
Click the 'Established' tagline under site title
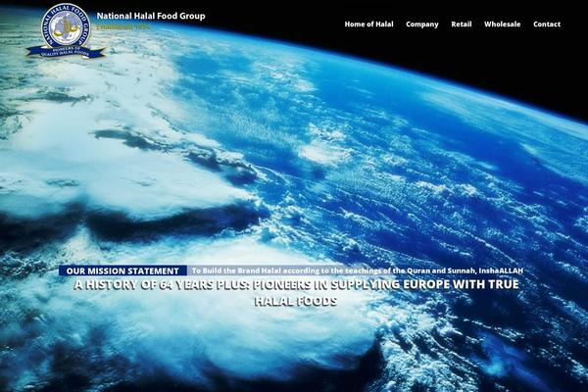(123, 27)
